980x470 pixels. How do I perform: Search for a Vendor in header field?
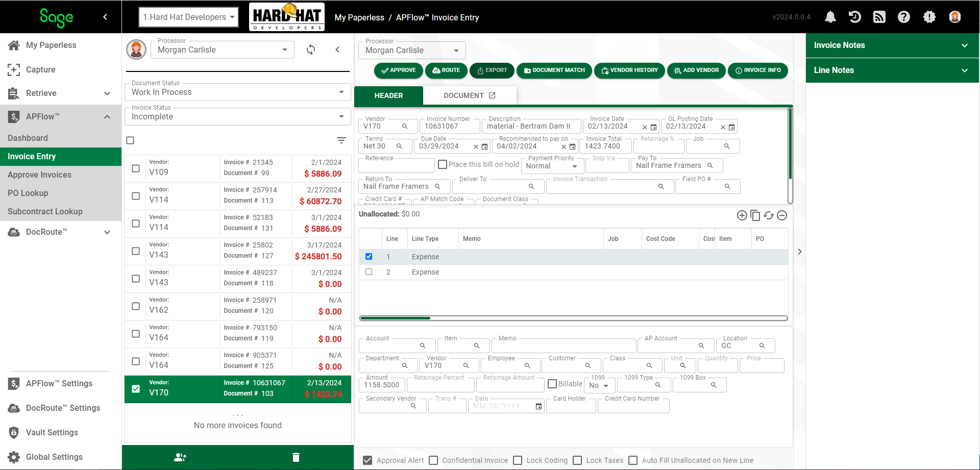coord(405,126)
